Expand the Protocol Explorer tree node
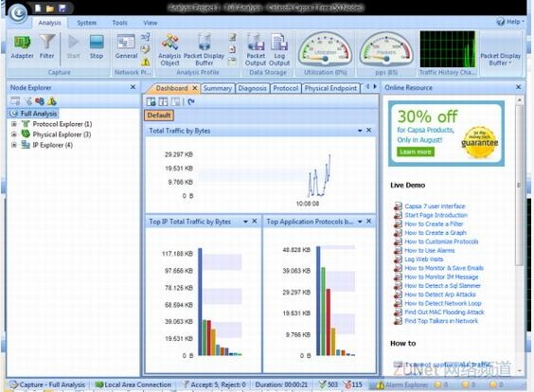This screenshot has width=534, height=392. click(14, 124)
